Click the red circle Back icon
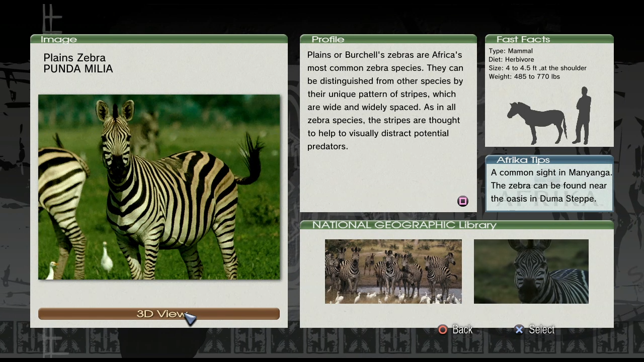 (x=443, y=329)
